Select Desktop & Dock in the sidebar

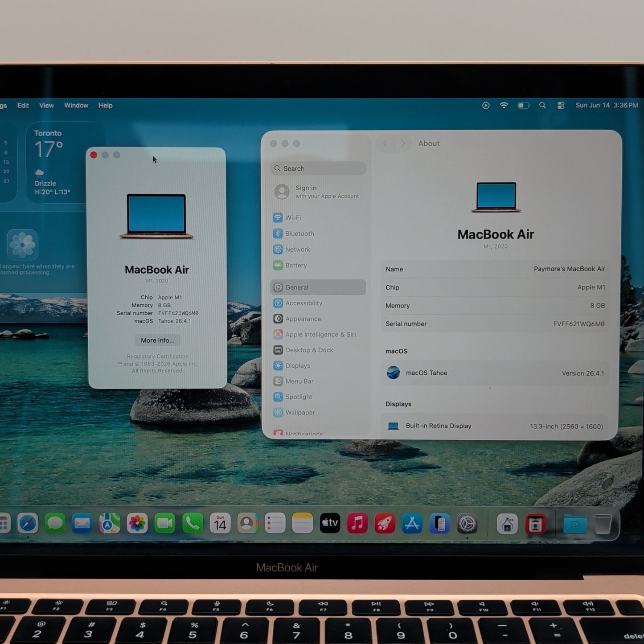[x=318, y=350]
